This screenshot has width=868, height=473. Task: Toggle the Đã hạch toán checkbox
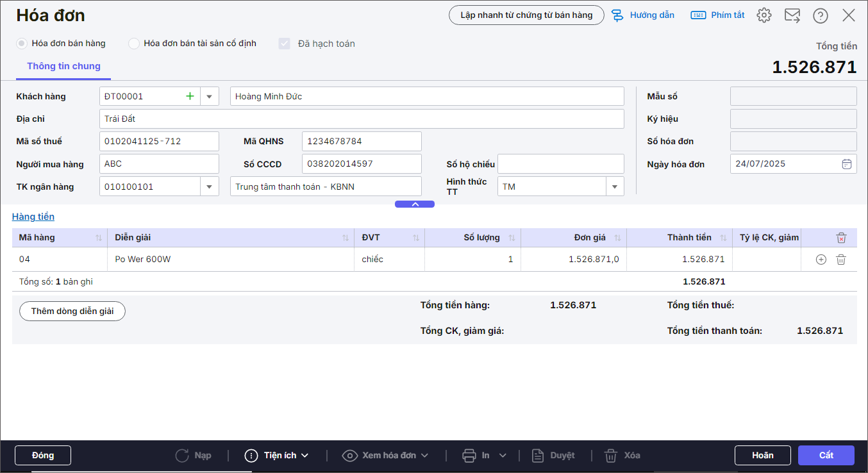point(284,44)
